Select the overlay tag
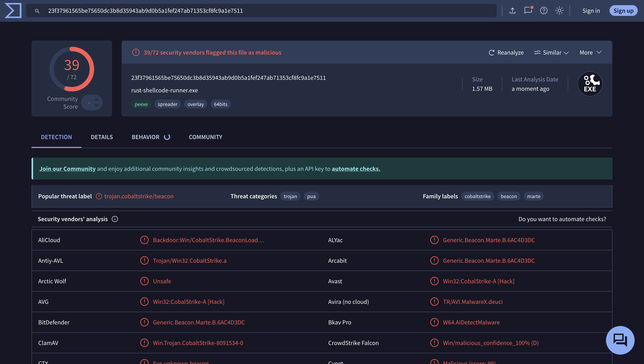This screenshot has height=364, width=644. (195, 104)
